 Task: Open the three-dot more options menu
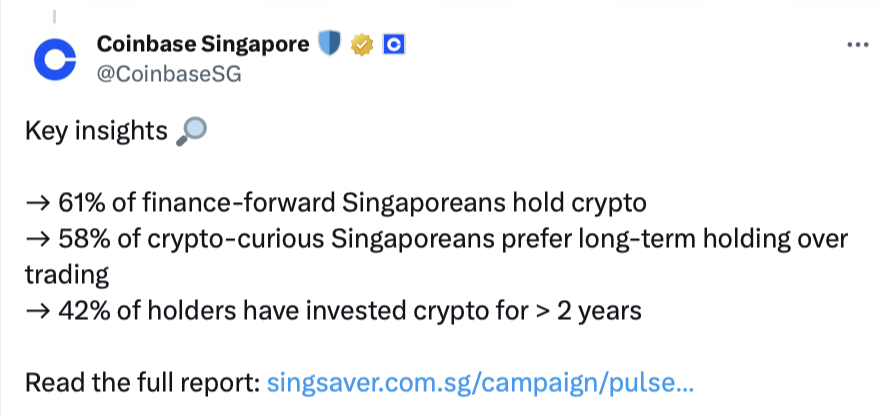click(857, 45)
